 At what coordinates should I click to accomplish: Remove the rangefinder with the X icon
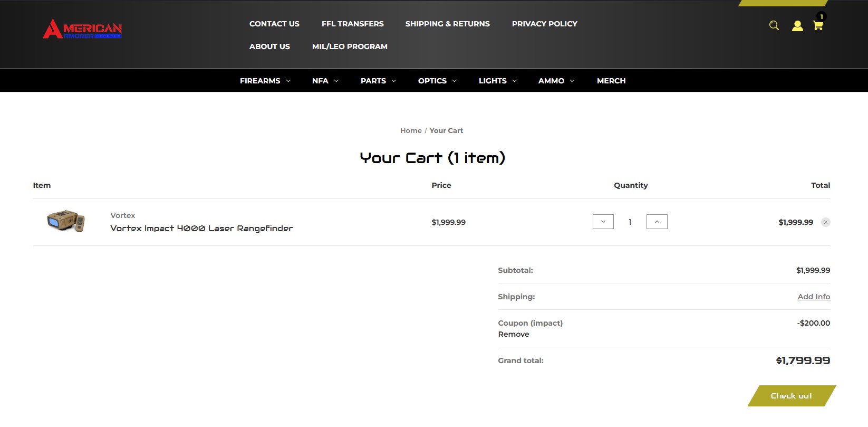pos(826,222)
